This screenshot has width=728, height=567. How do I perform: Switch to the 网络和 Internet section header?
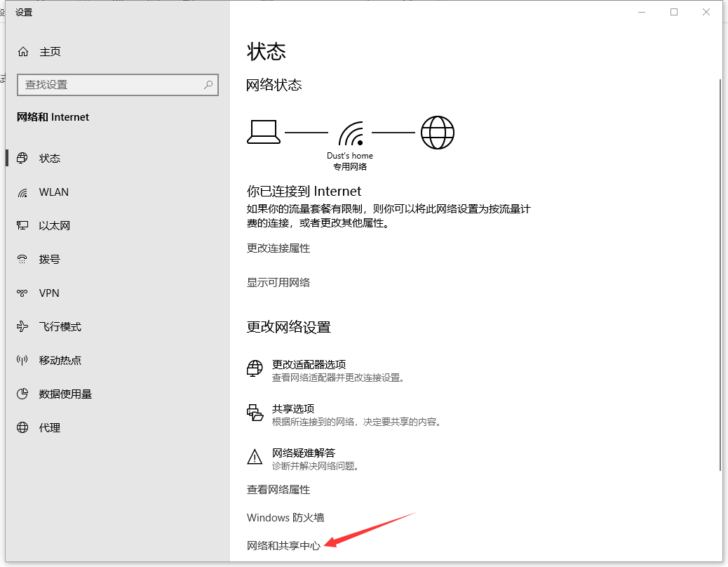(53, 117)
